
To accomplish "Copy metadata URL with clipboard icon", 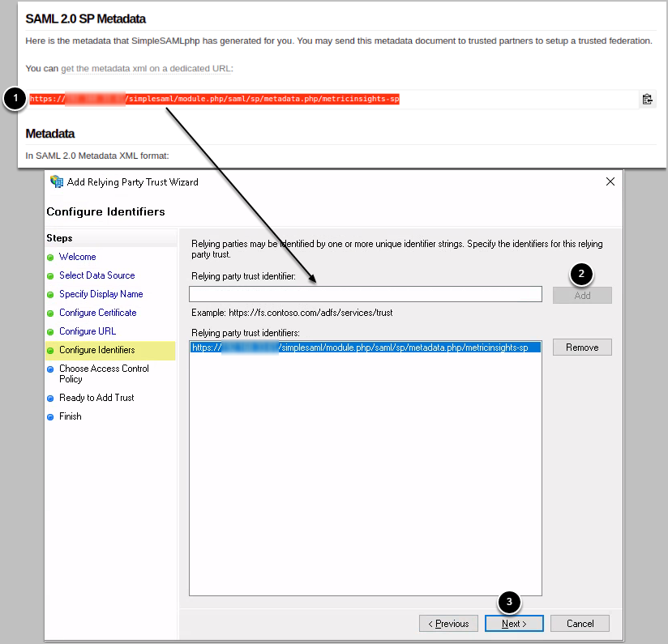I will 647,99.
